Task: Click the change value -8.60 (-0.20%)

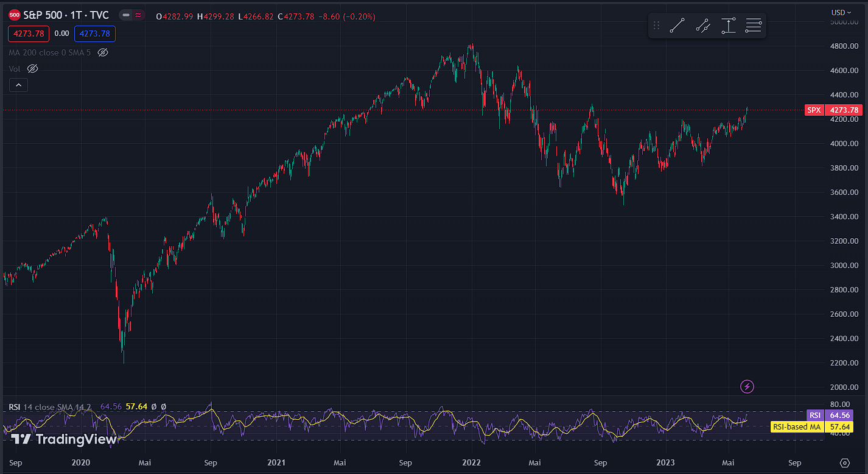Action: click(346, 16)
